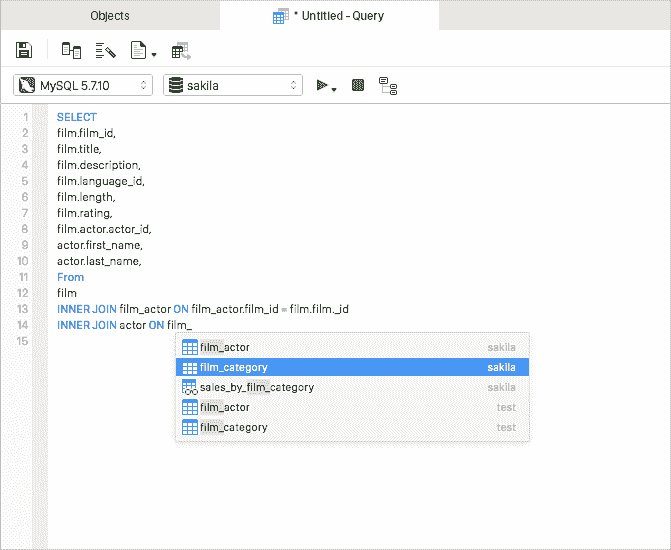This screenshot has height=550, width=671.
Task: Click film.actor.actor_id, on line 8
Action: [x=104, y=229]
